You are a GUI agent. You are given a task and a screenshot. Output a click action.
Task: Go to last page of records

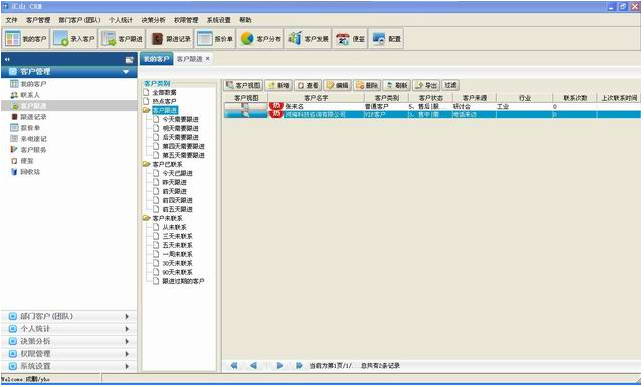pos(299,365)
